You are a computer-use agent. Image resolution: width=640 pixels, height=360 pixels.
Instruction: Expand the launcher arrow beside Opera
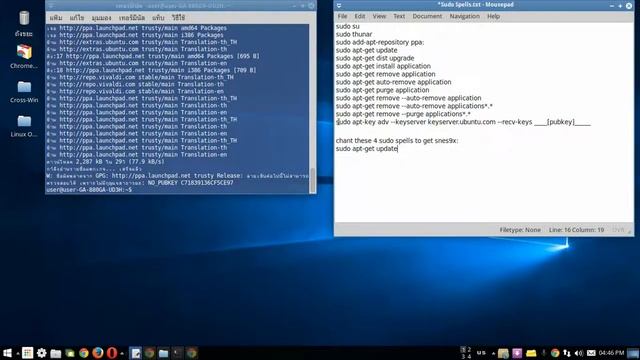coord(122,354)
